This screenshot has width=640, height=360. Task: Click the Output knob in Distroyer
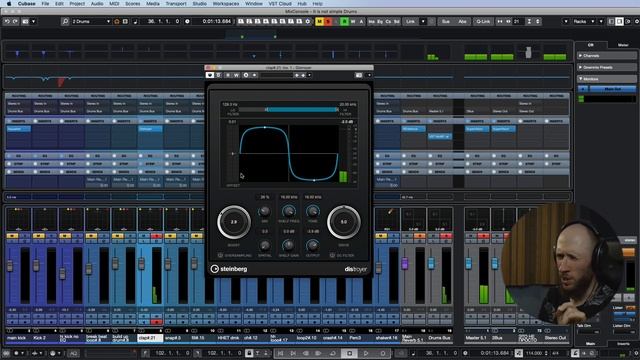pos(313,245)
